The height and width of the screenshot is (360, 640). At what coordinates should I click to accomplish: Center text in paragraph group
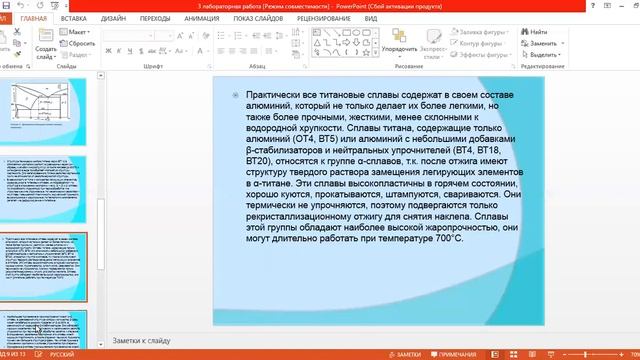click(232, 51)
